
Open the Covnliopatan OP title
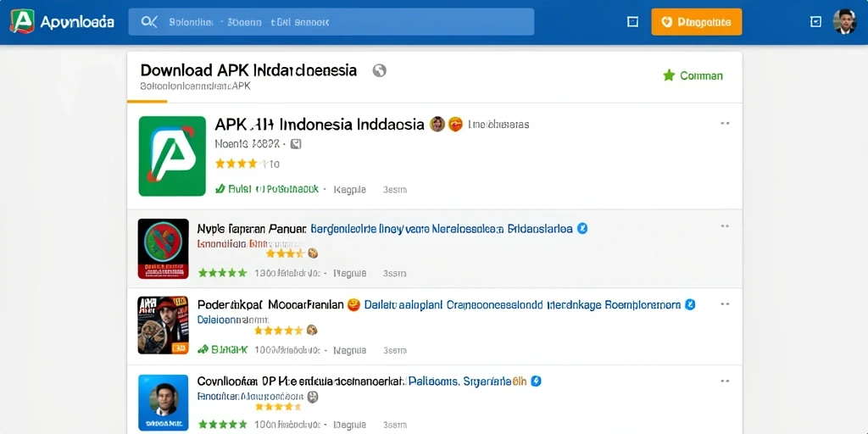click(301, 381)
